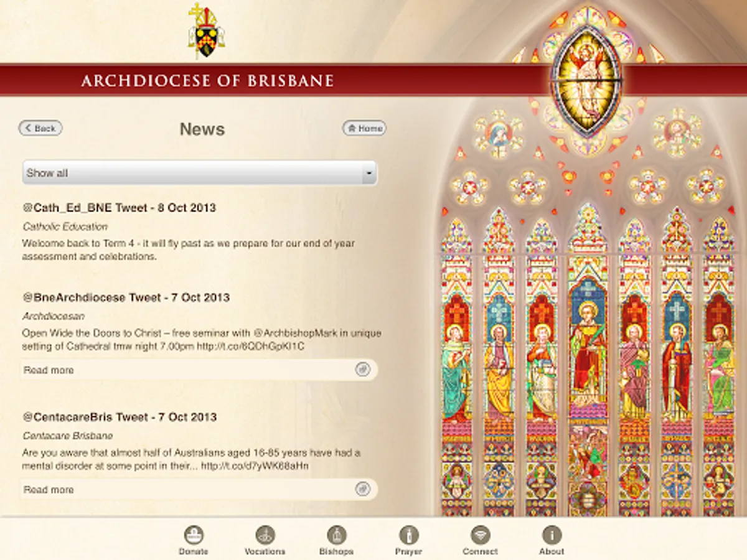
Task: Click the 'Centacare Brisbane' category label
Action: [68, 436]
